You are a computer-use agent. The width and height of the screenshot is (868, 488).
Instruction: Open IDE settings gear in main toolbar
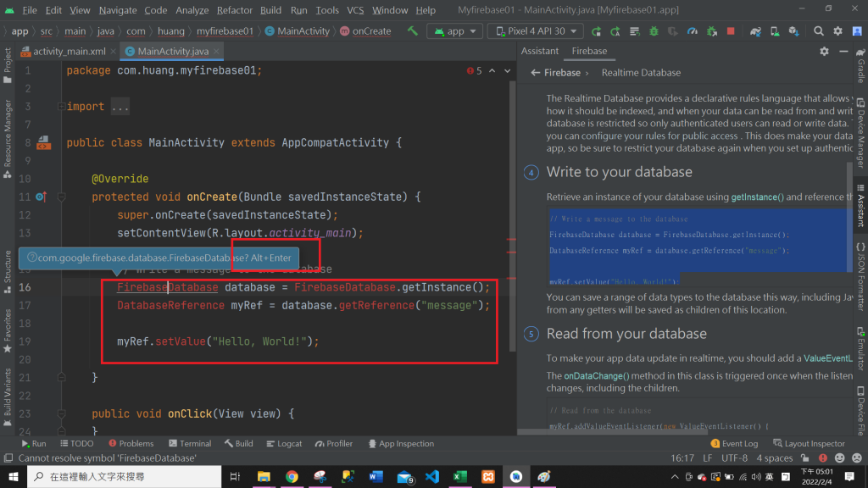coord(837,31)
